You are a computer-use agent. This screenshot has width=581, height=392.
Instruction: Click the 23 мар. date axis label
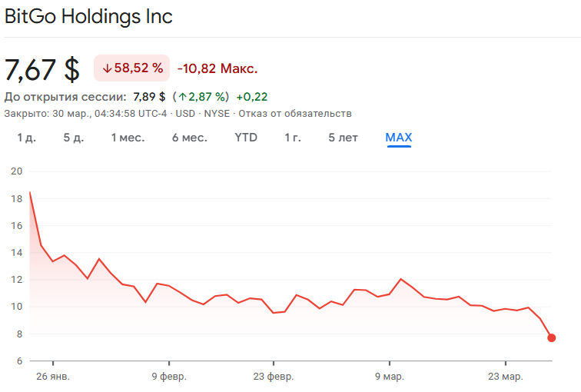pos(506,377)
